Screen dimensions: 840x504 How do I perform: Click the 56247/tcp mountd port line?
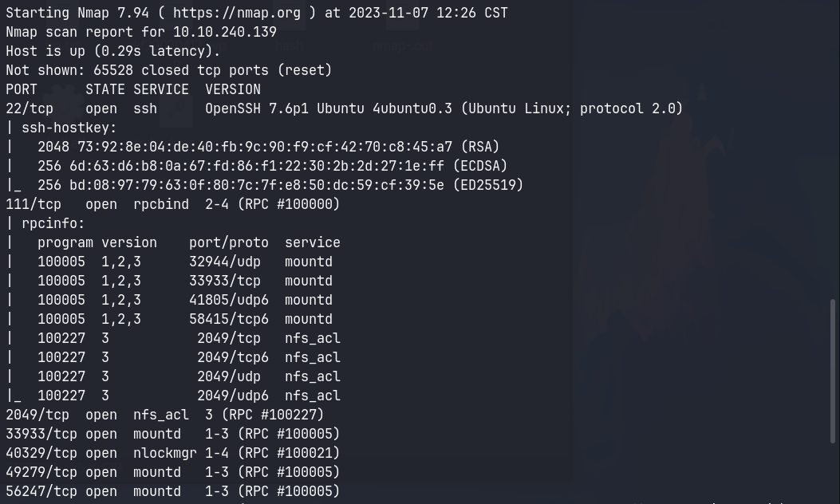tap(172, 491)
